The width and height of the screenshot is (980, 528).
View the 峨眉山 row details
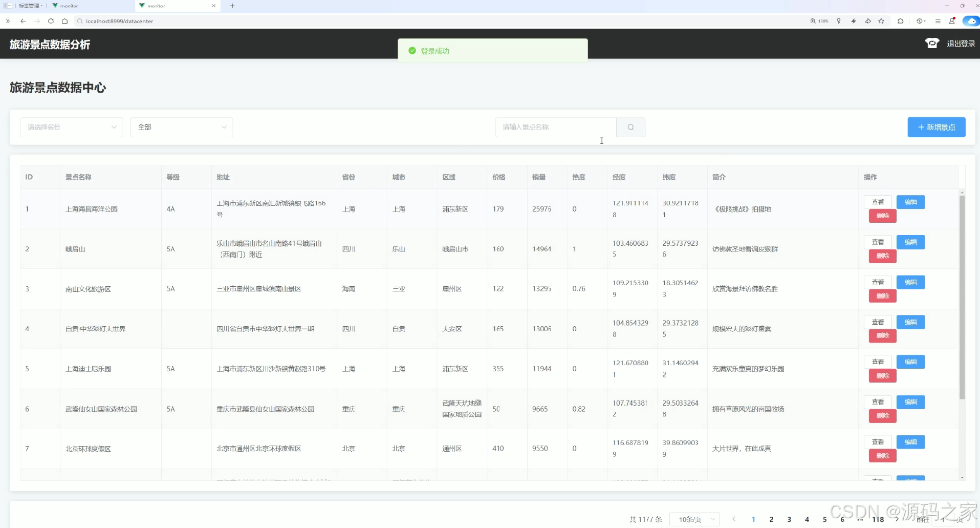click(878, 242)
